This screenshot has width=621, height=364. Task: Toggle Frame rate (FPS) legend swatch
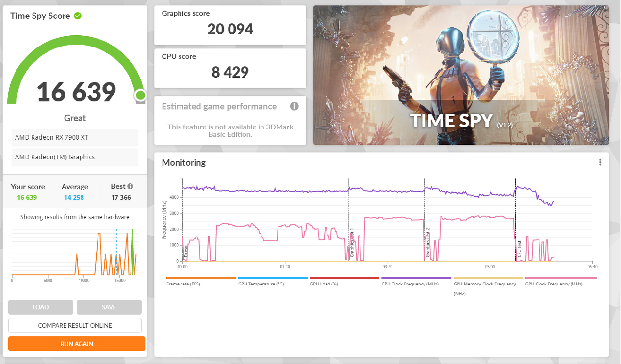click(201, 278)
